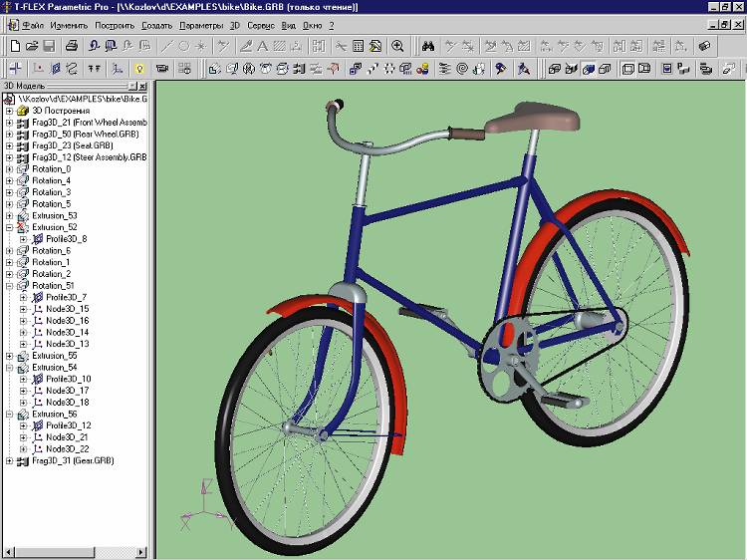
Task: Click the Undo arrow icon
Action: 94,46
